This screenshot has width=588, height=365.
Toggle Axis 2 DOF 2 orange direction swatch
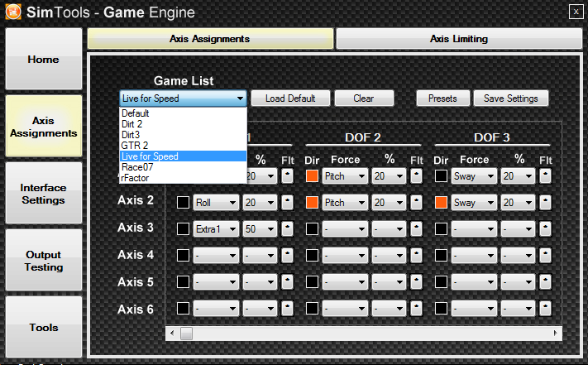312,203
